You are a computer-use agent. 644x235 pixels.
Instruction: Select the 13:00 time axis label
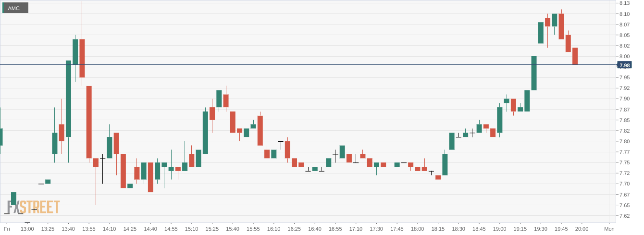27,228
